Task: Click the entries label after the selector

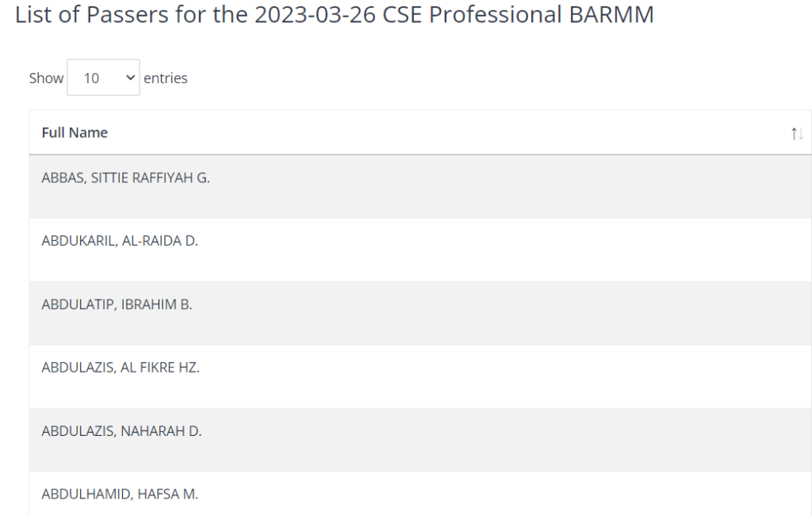Action: pyautogui.click(x=165, y=78)
